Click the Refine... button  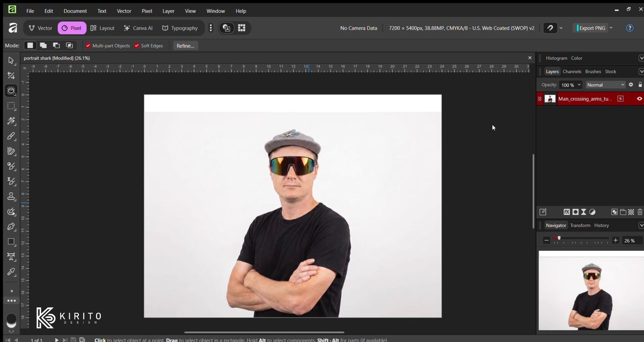point(185,46)
